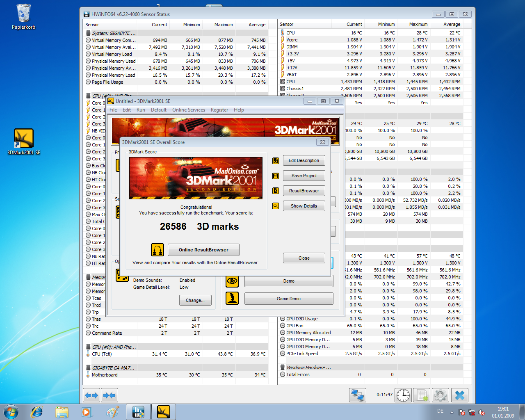This screenshot has width=525, height=420.
Task: Close the Overall Score dialog via X
Action: point(322,142)
